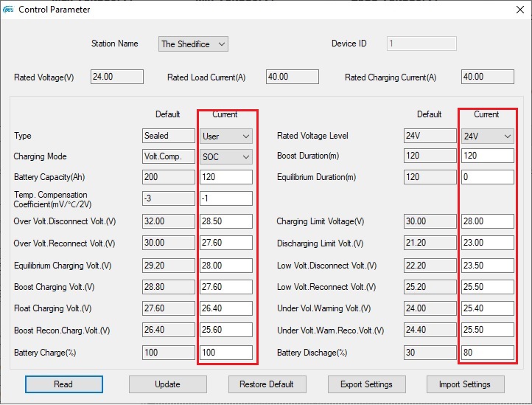Click the Rated Voltage Level label
This screenshot has height=405, width=532.
click(312, 136)
